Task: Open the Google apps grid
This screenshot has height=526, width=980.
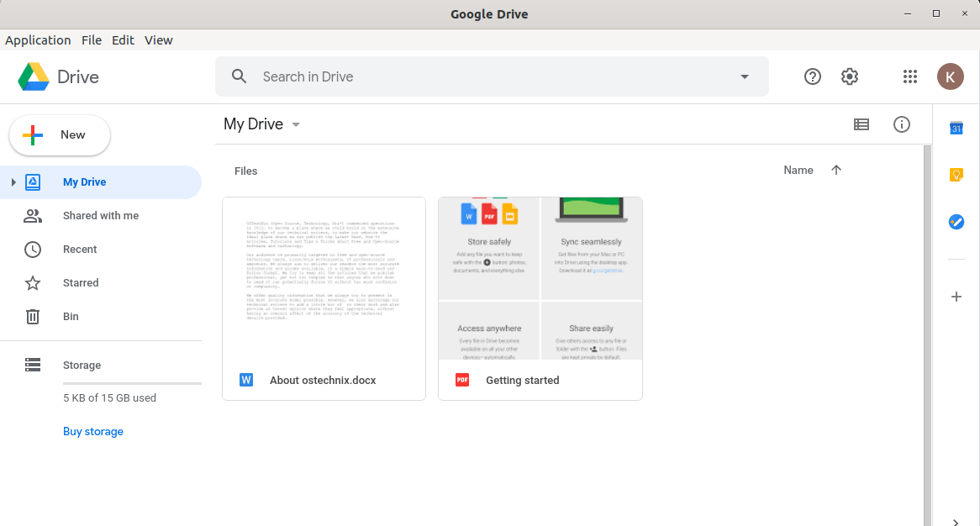Action: [x=910, y=76]
